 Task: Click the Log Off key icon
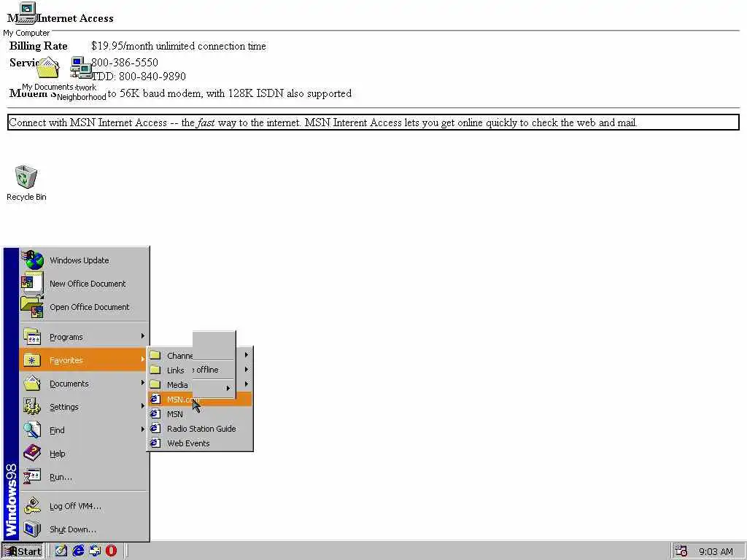pos(32,506)
